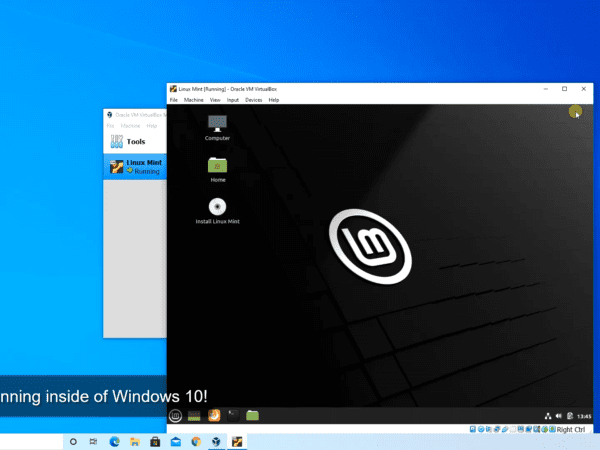Launch the Terminal from the Mint panel
600x450 pixels.
[x=233, y=416]
